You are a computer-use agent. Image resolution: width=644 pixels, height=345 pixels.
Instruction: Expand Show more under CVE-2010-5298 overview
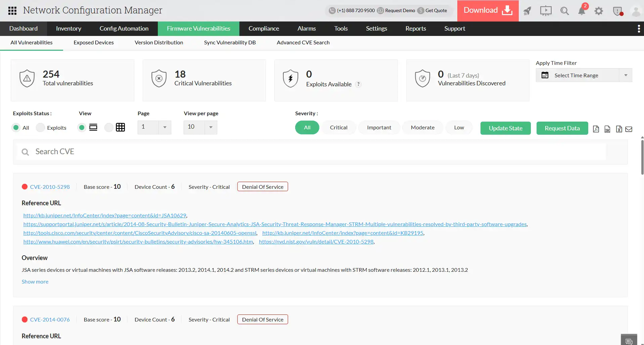(35, 282)
